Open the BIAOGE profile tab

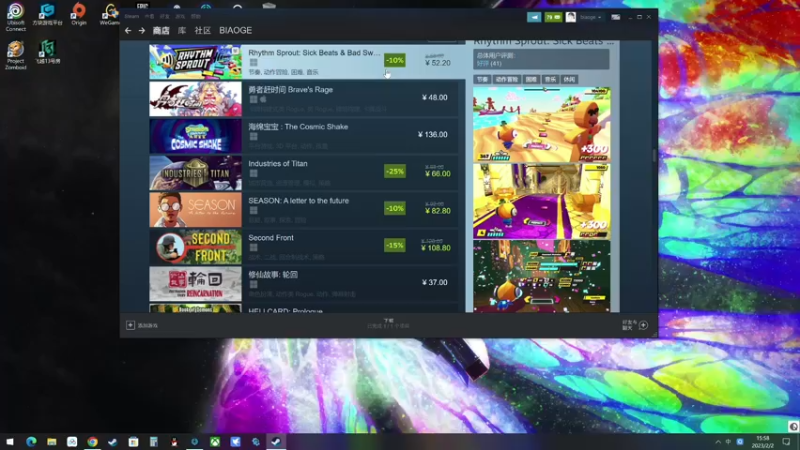235,31
